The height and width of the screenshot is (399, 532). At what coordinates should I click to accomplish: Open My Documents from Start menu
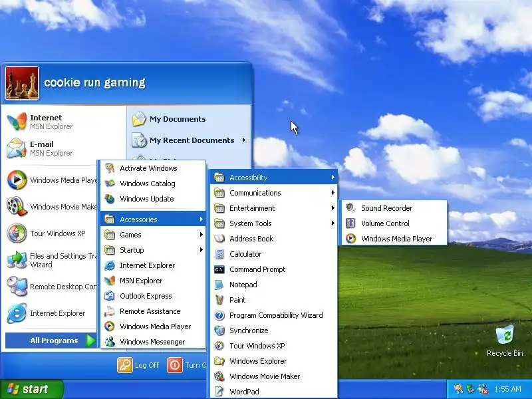pos(189,119)
